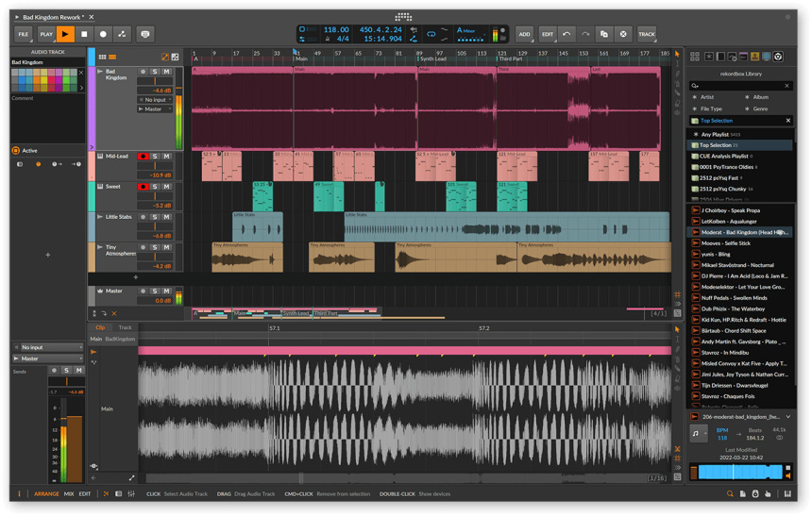Select the pen tool in arranger toolbar

coord(677,74)
